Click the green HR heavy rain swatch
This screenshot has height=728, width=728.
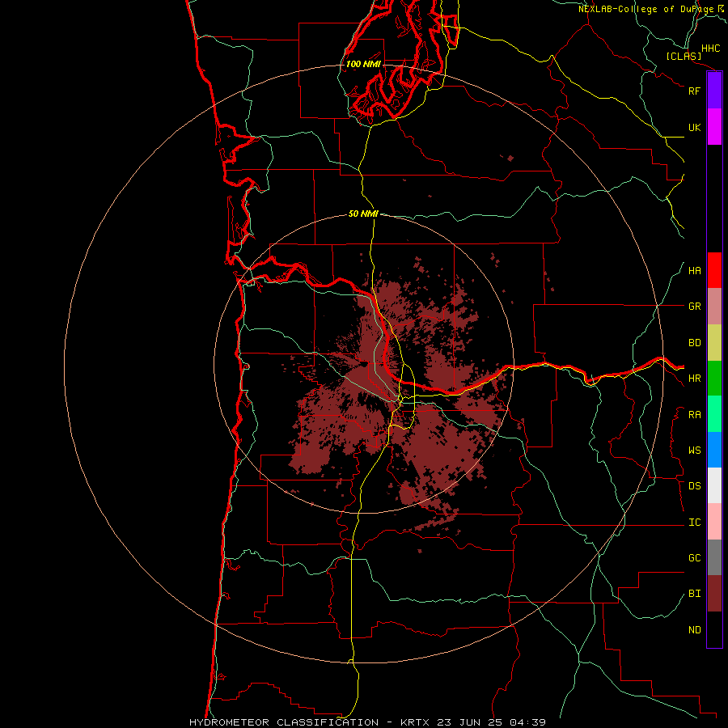point(714,379)
